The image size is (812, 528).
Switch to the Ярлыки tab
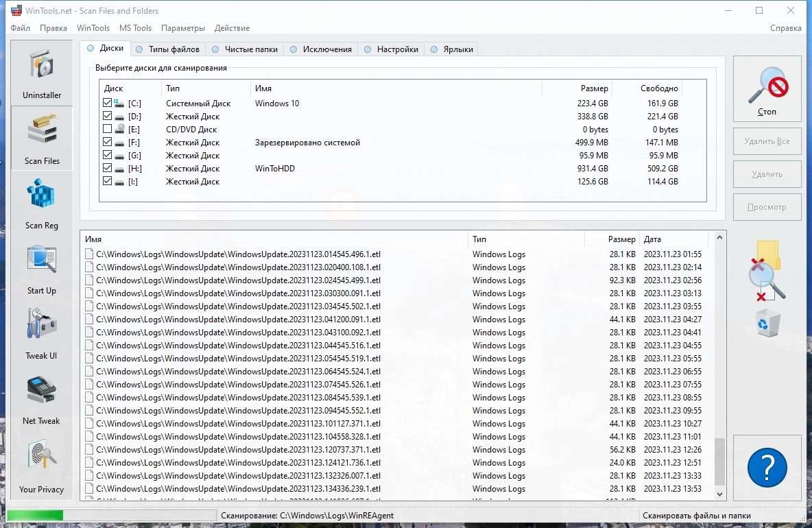click(452, 49)
